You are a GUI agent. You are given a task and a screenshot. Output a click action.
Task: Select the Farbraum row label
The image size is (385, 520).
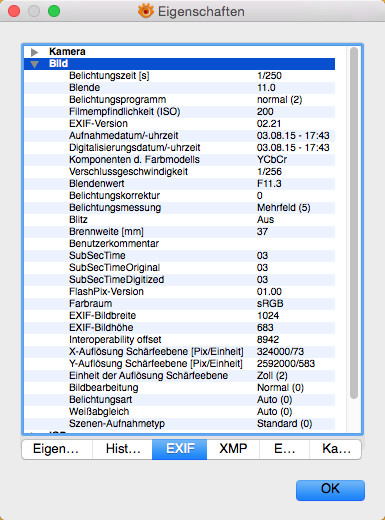coord(91,304)
